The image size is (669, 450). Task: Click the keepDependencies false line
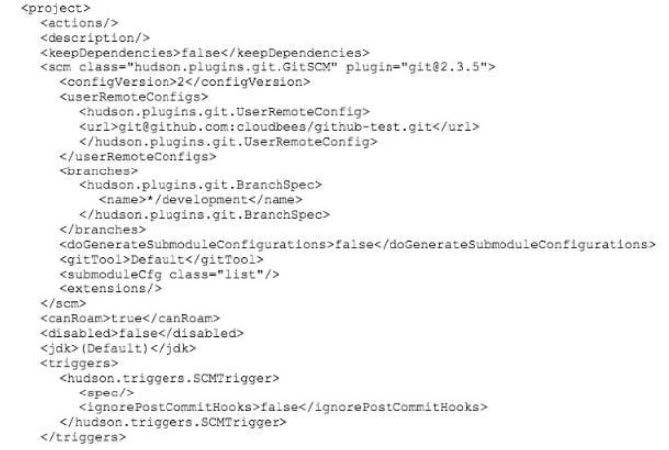tap(204, 53)
